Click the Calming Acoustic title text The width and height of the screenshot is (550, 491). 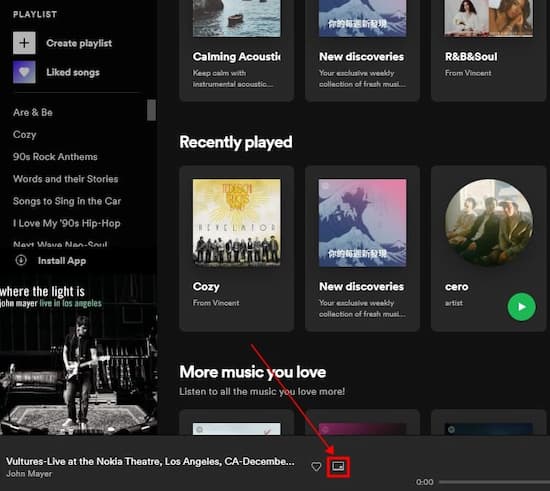click(x=236, y=56)
